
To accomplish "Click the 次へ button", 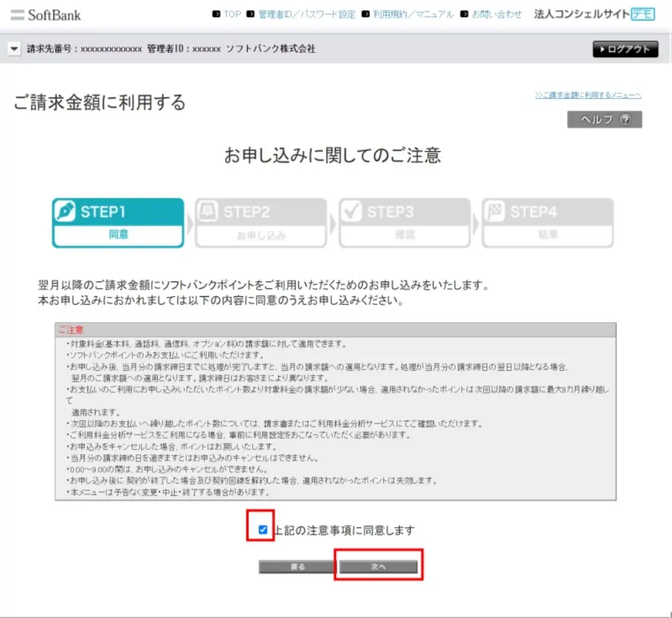I will pos(378,566).
